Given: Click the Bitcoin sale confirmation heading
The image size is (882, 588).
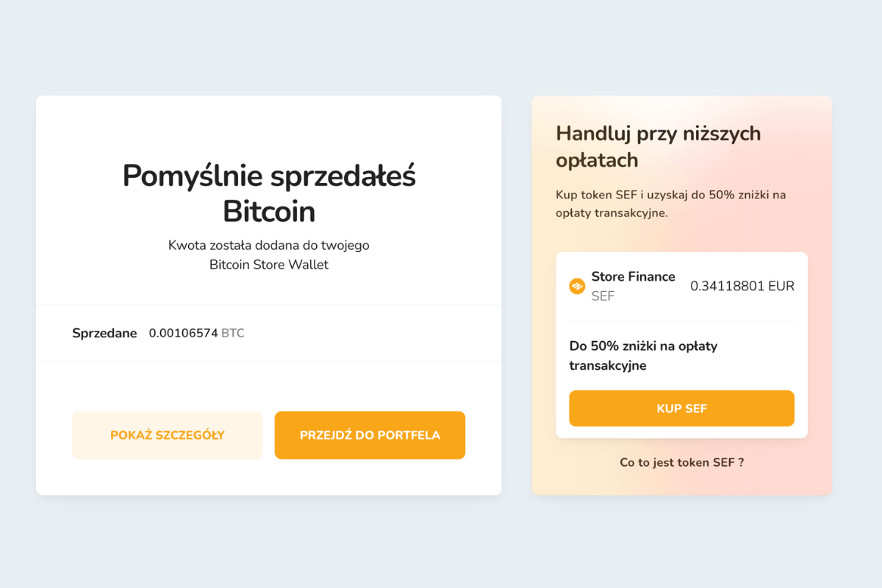Looking at the screenshot, I should pyautogui.click(x=269, y=193).
